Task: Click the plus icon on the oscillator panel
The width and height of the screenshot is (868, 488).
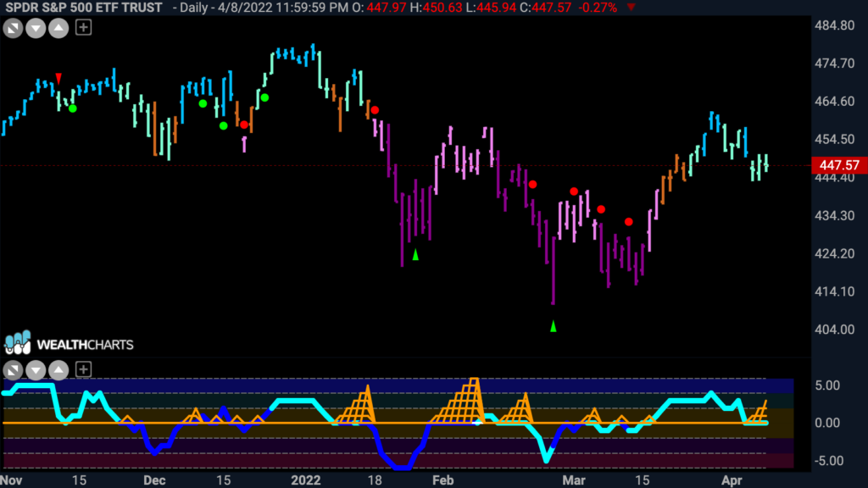Action: pos(83,369)
